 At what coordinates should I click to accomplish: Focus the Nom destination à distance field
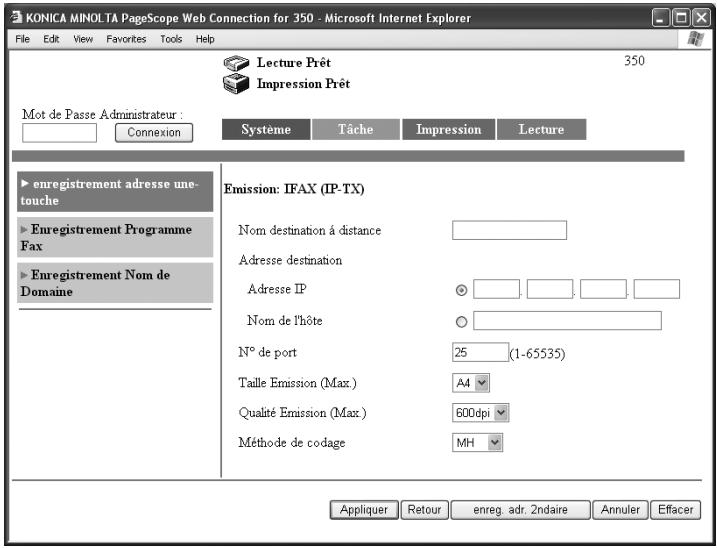point(509,230)
